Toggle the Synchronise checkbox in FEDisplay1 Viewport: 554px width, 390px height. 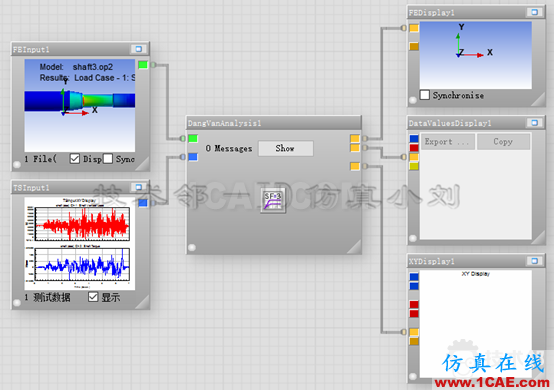click(x=424, y=95)
